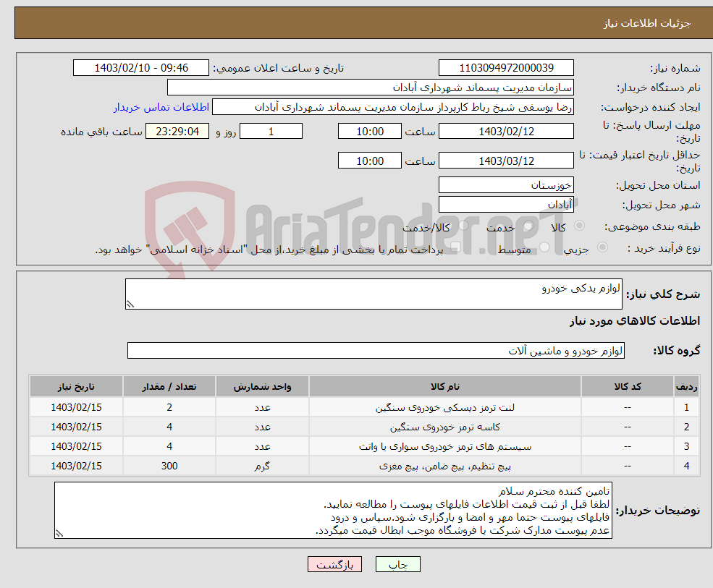This screenshot has height=588, width=713.
Task: Select the متوسط purchase type radio
Action: pos(544,247)
